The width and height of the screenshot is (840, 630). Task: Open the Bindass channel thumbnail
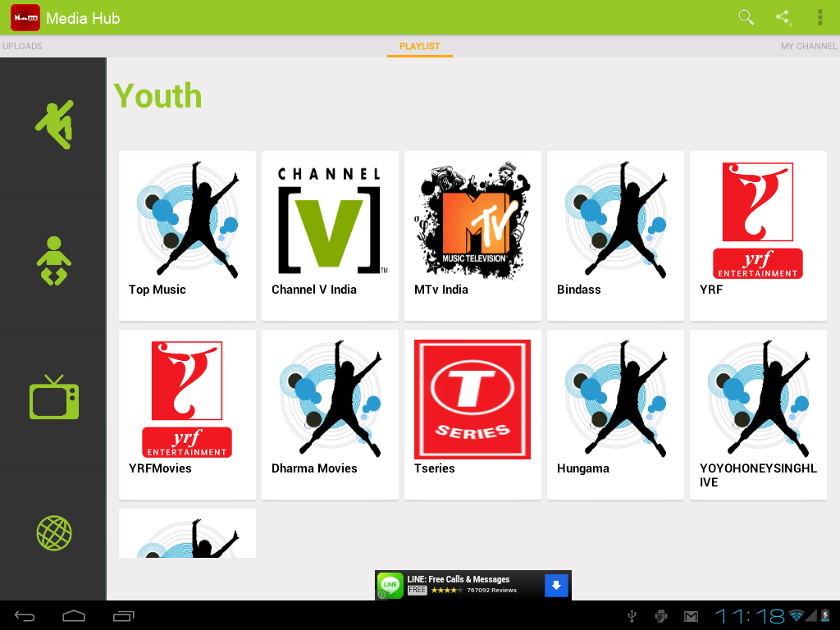(615, 220)
